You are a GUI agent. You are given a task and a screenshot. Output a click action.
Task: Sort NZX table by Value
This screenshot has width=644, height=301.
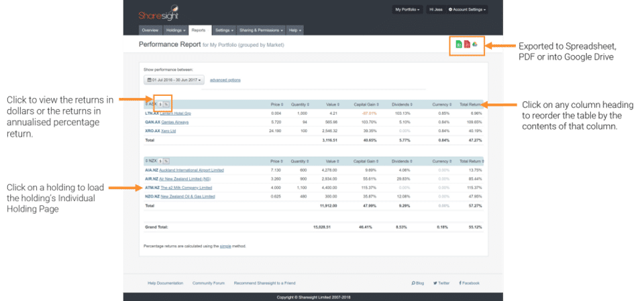(331, 161)
